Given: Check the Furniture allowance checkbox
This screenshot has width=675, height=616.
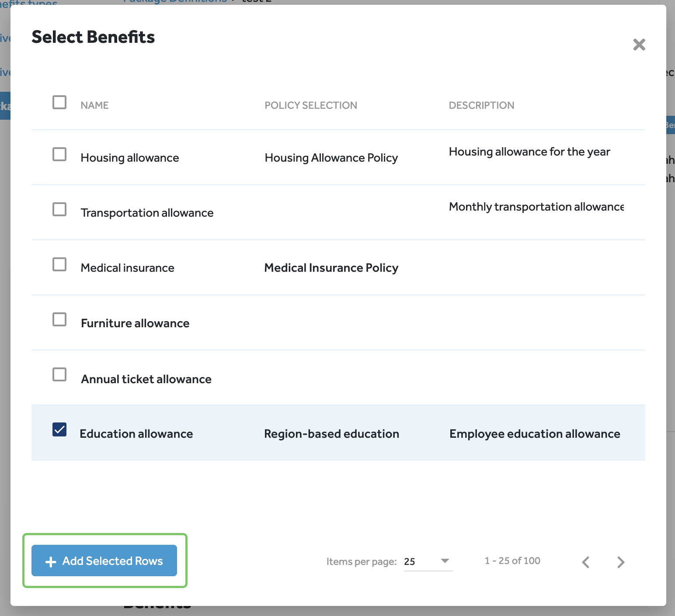Looking at the screenshot, I should (x=59, y=319).
